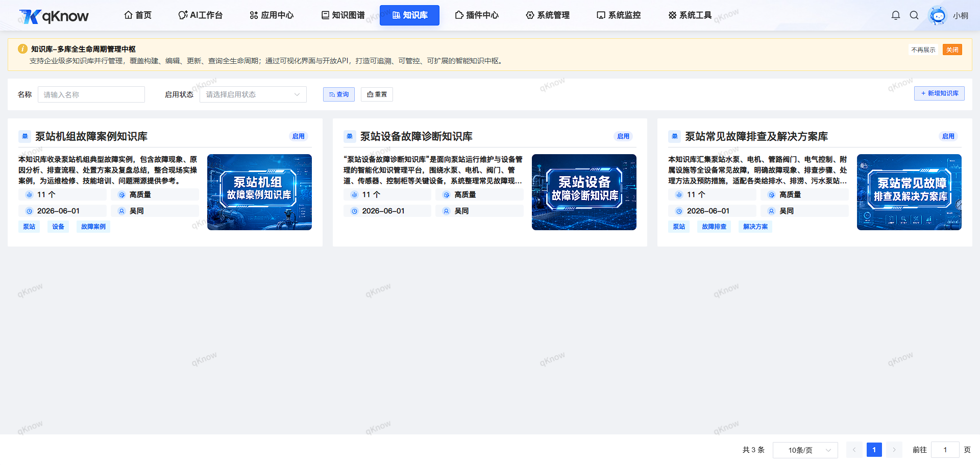980x465 pixels.
Task: Click icon beside 泵站机组故障案例知识库 title
Action: pyautogui.click(x=25, y=136)
